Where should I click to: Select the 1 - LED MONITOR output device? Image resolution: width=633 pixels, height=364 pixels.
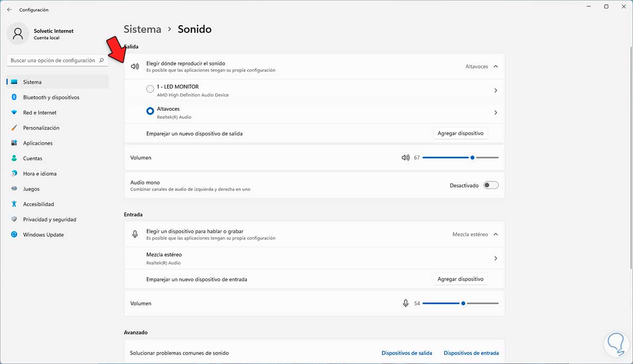(x=150, y=89)
